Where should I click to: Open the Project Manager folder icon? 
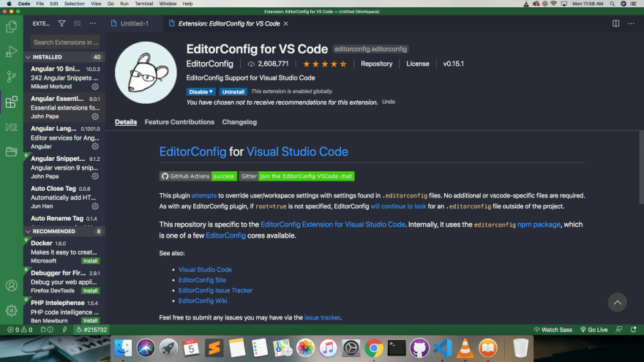pyautogui.click(x=12, y=151)
